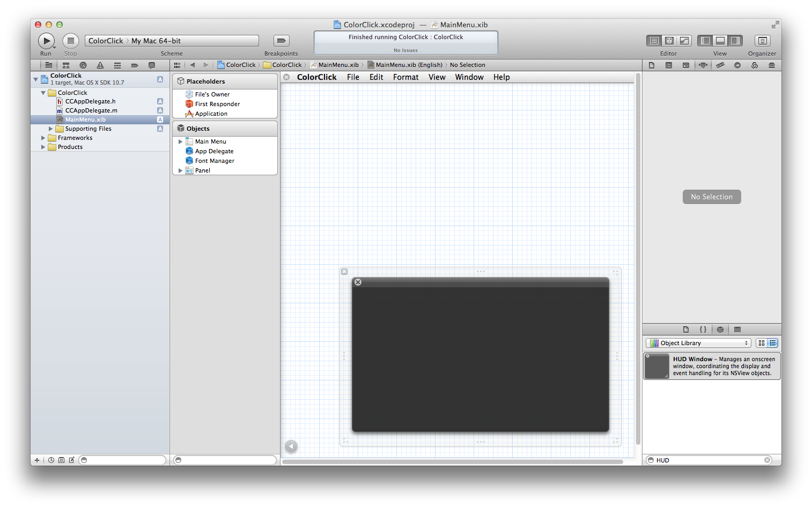This screenshot has height=508, width=812.
Task: Click MainMenu.xib (English) in the jump bar
Action: click(405, 65)
